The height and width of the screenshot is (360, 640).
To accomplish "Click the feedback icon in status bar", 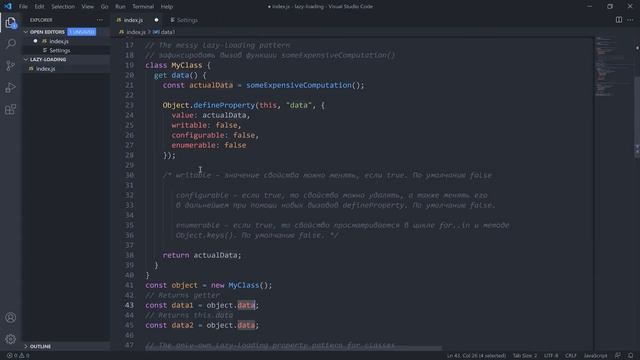I will 618,356.
